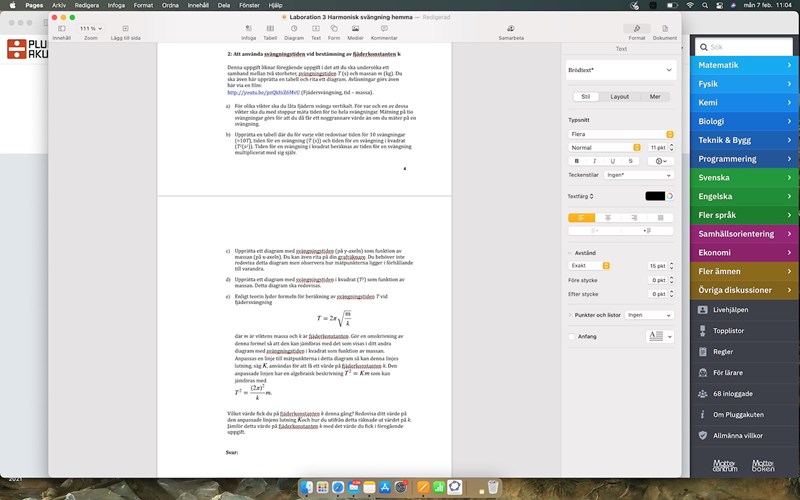This screenshot has height=500, width=800.
Task: Select center text alignment
Action: (607, 217)
